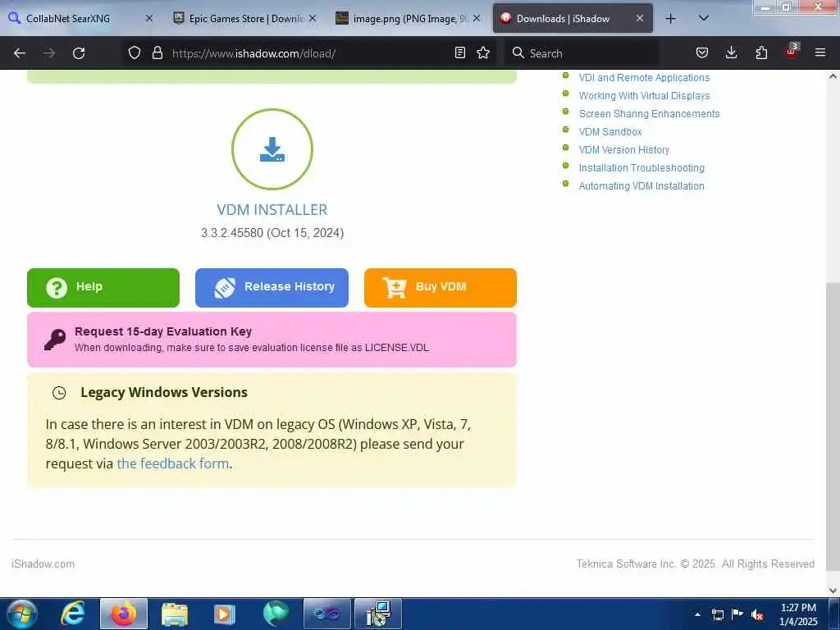Viewport: 840px width, 630px height.
Task: Click the scrollbar up arrow
Action: coord(833,76)
